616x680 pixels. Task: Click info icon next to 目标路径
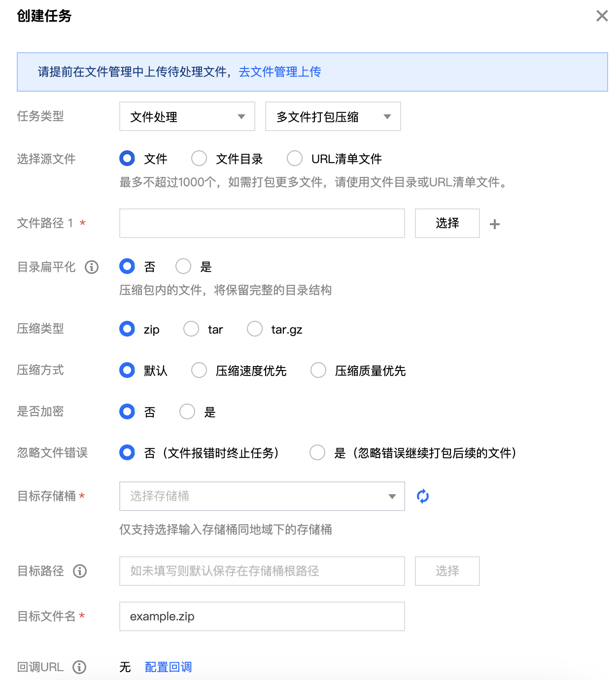(80, 571)
